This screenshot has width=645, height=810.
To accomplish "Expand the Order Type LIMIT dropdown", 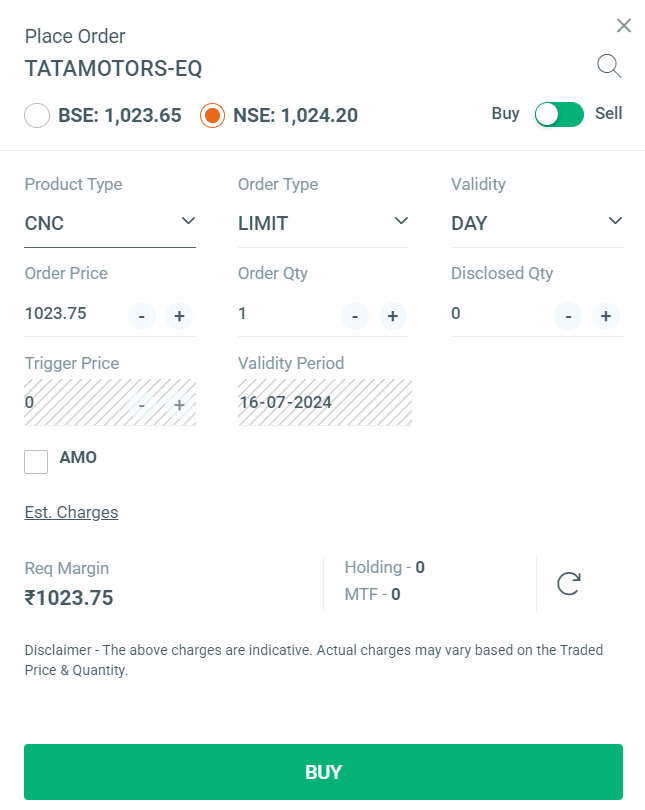I will [323, 223].
